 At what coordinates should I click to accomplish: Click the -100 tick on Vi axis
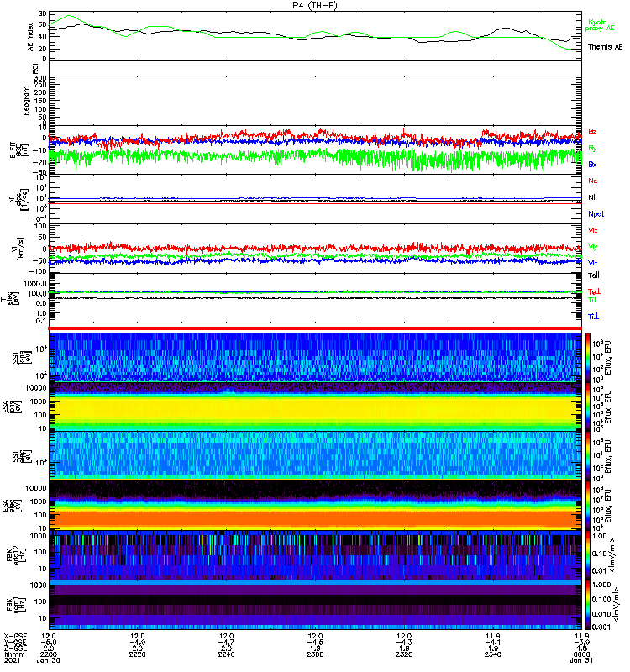(x=39, y=270)
